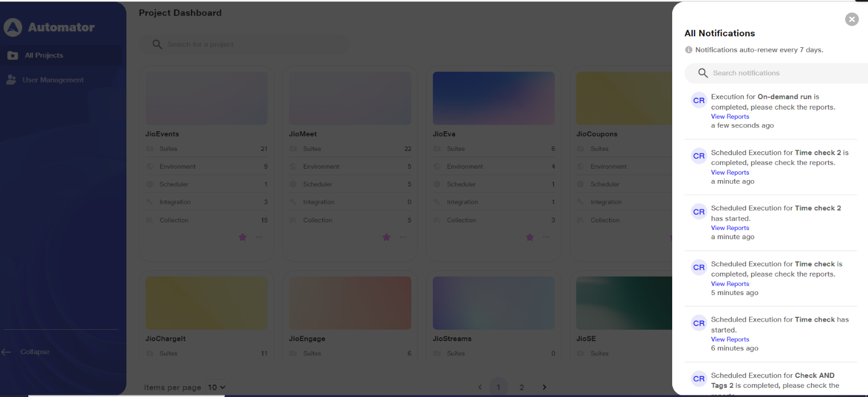Click CR avatar on Time check started notification
Image resolution: width=868 pixels, height=397 pixels.
pyautogui.click(x=699, y=323)
